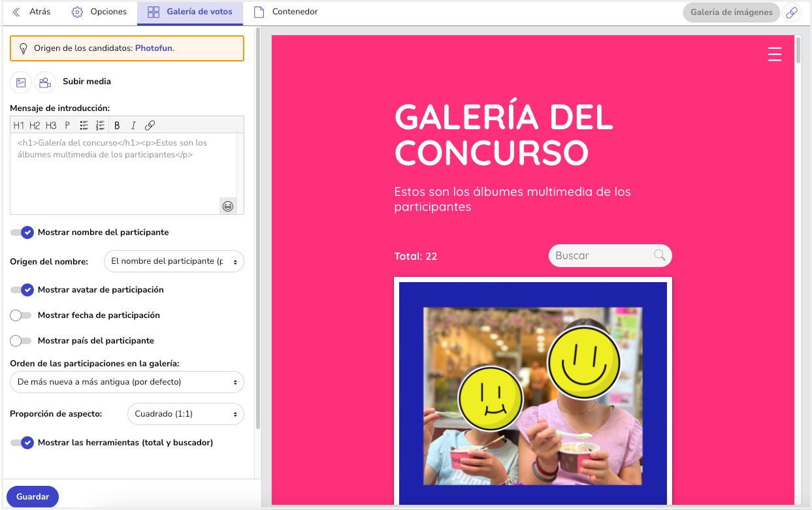
Task: Disable Mostrar avatar de participación toggle
Action: coord(22,290)
